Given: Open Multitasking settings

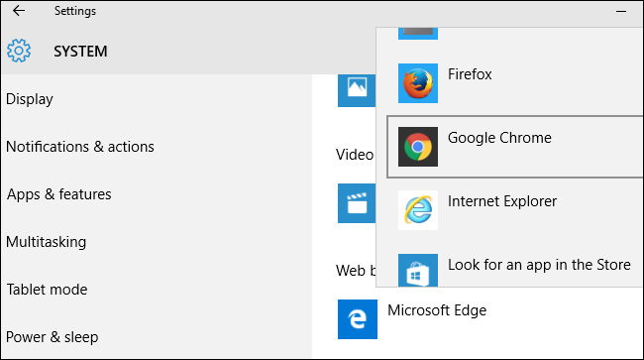Looking at the screenshot, I should tap(46, 242).
